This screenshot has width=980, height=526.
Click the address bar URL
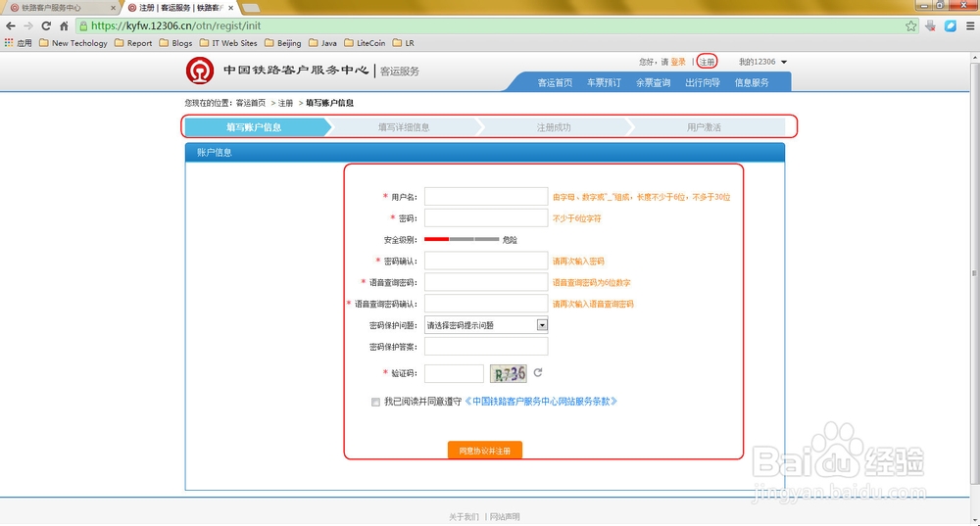click(176, 26)
